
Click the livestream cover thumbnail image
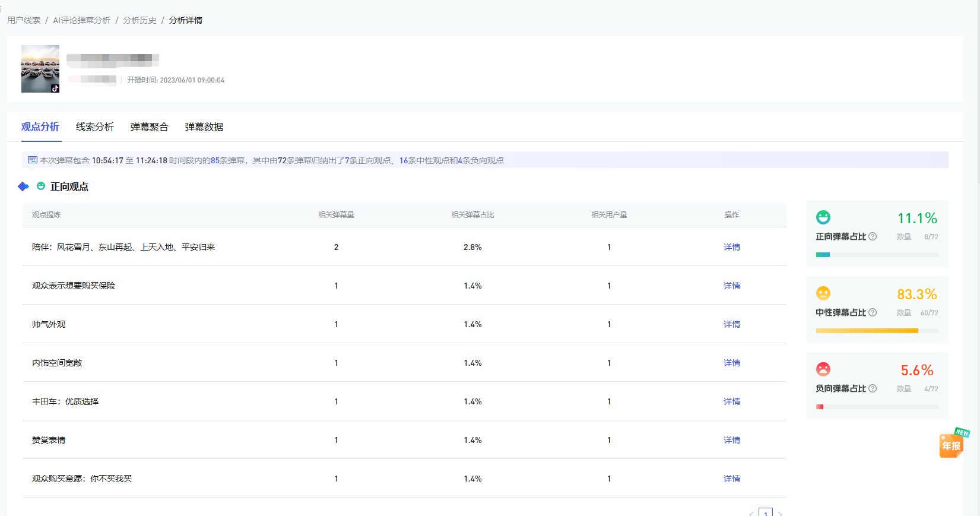coord(40,69)
